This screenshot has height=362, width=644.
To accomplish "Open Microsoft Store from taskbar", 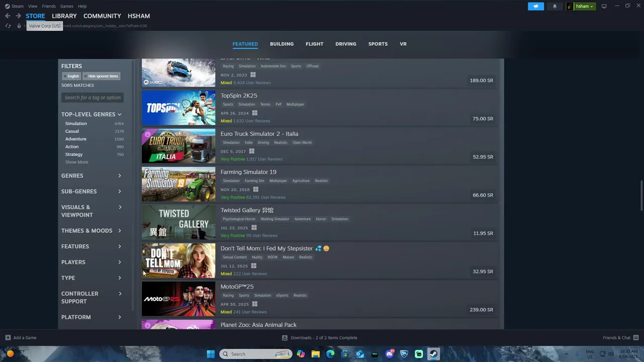I will (345, 354).
